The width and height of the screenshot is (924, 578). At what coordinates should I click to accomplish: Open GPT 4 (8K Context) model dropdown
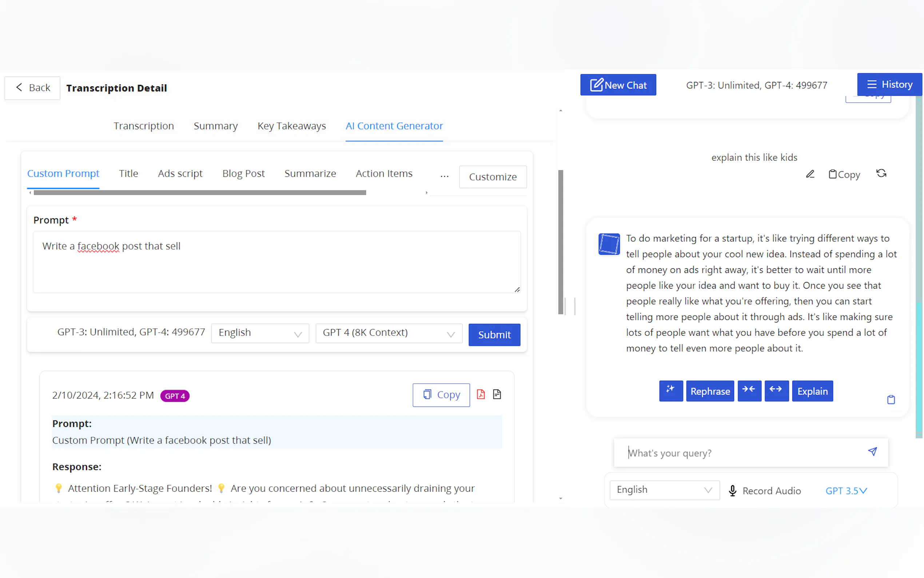[389, 333]
